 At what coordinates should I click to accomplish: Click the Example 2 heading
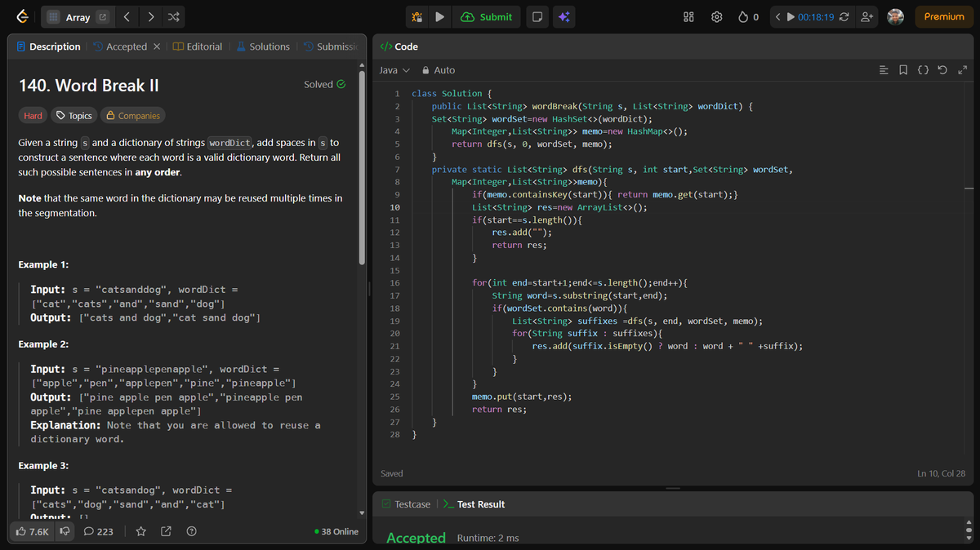tap(43, 344)
